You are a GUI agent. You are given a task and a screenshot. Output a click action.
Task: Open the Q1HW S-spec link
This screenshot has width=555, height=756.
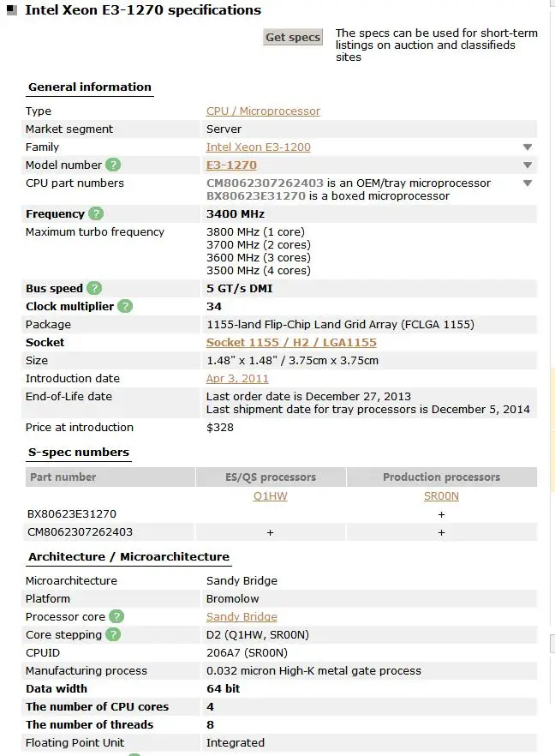[270, 496]
